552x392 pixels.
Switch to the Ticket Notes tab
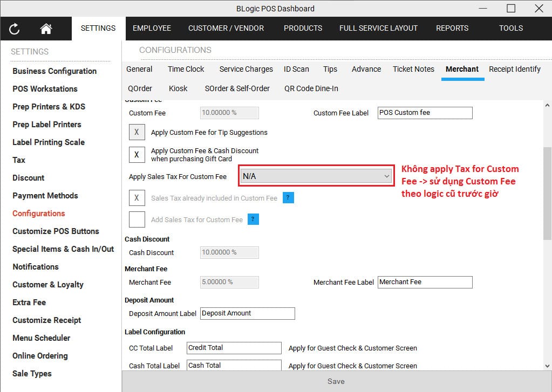pos(413,69)
